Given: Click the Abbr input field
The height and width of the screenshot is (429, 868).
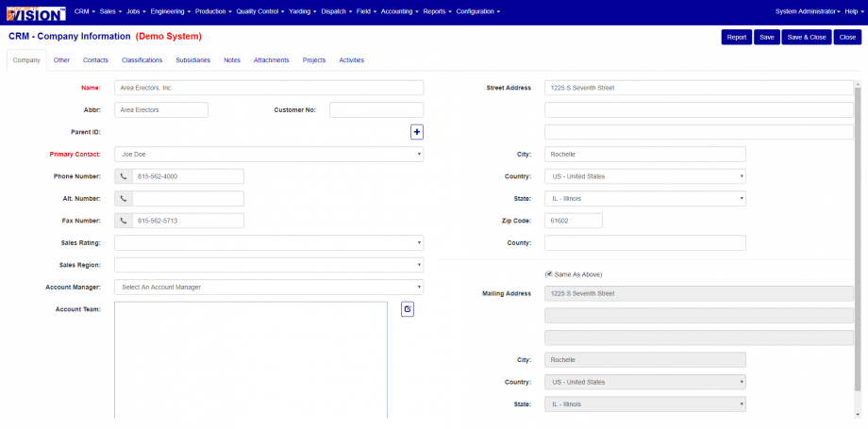Looking at the screenshot, I should 161,110.
